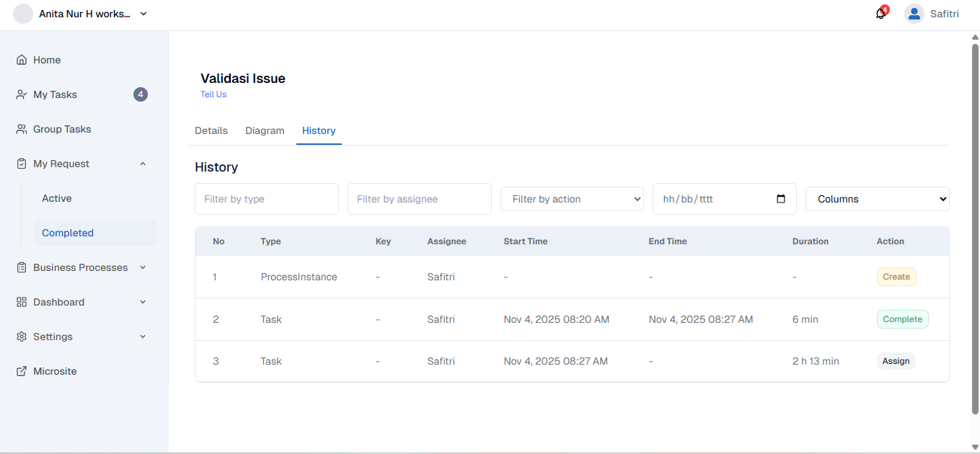
Task: Open the Home page from the sidebar
Action: [x=22, y=60]
